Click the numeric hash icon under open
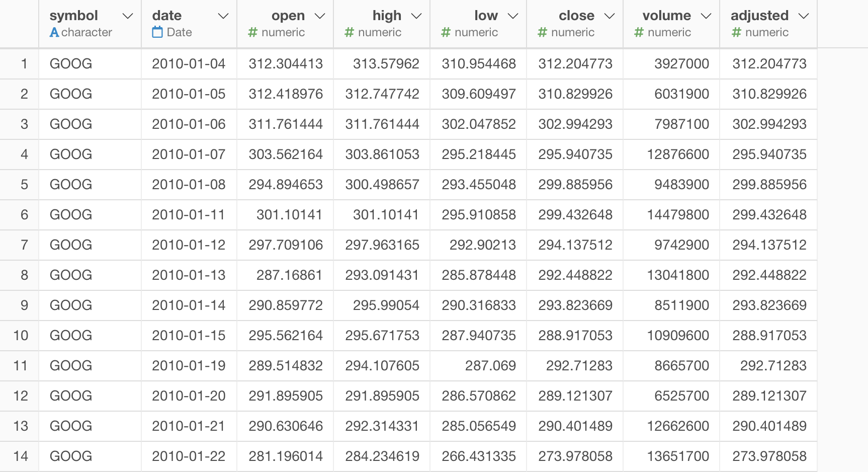The width and height of the screenshot is (868, 472). click(x=252, y=32)
